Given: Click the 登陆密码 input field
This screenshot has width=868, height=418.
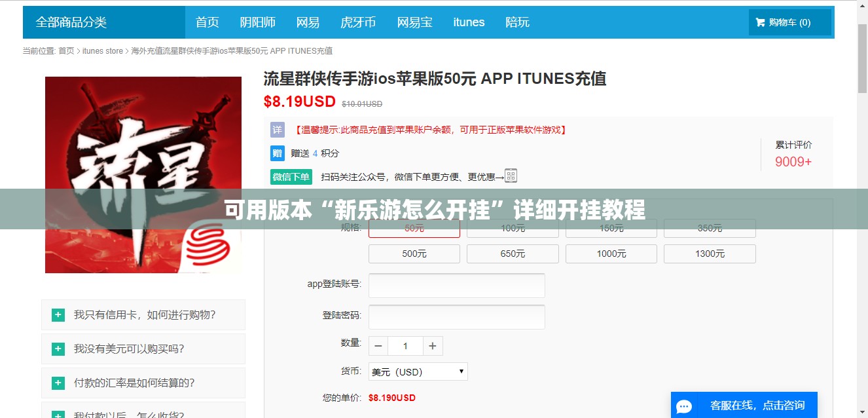Looking at the screenshot, I should (x=457, y=317).
